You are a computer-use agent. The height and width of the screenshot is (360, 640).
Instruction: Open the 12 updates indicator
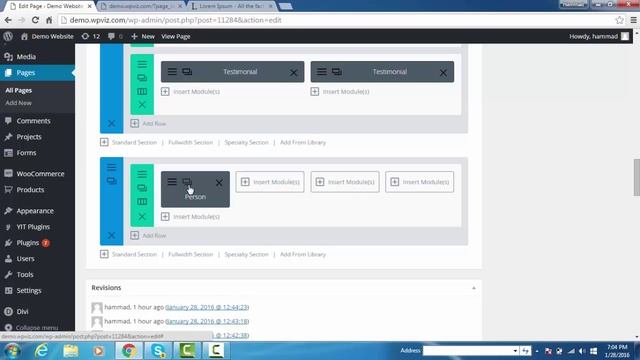pos(91,36)
